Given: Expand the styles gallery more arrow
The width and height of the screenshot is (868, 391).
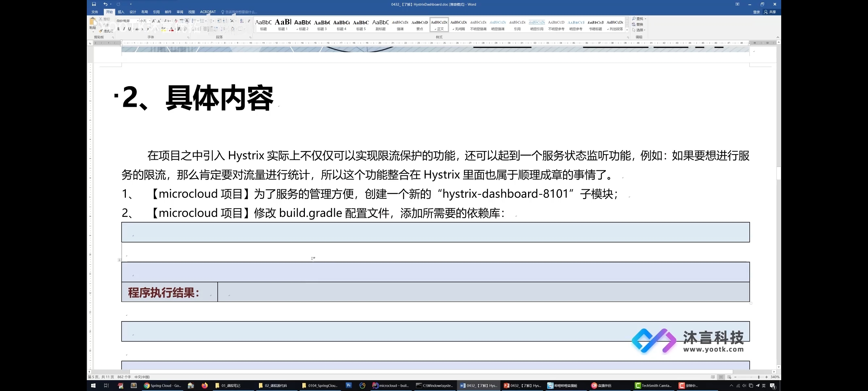Looking at the screenshot, I should click(x=627, y=30).
